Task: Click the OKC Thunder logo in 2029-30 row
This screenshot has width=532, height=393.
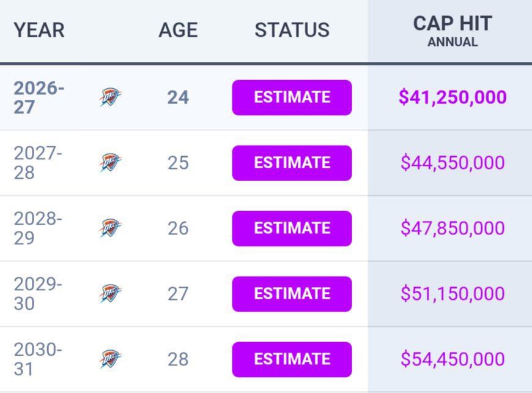Action: click(x=111, y=293)
